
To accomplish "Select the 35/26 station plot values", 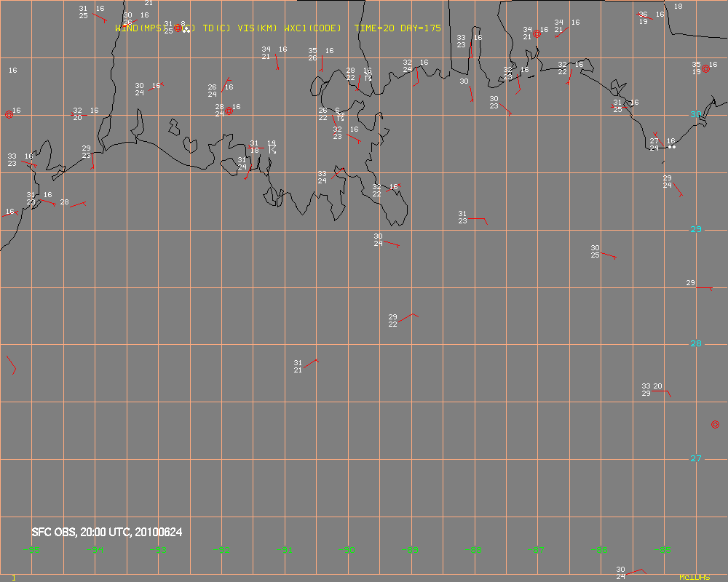I will pyautogui.click(x=312, y=55).
